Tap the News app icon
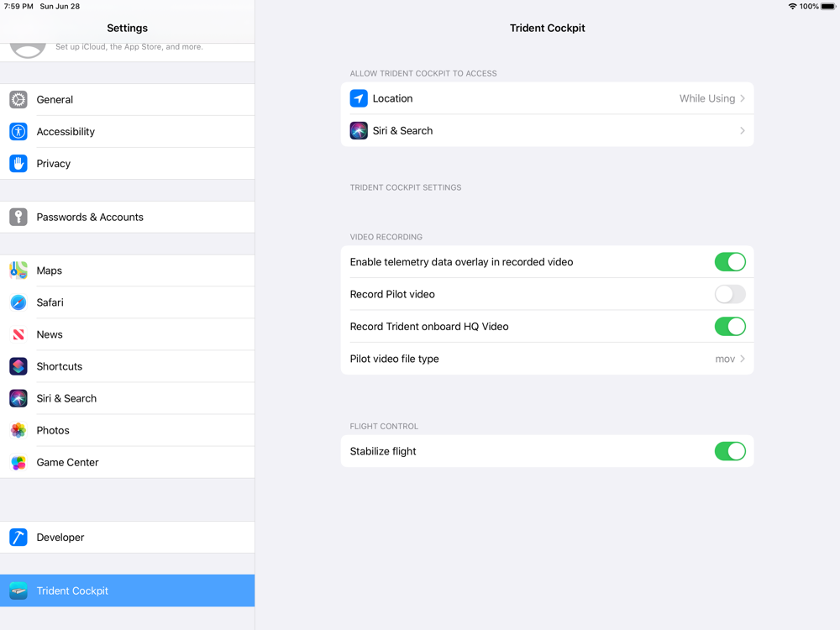Image resolution: width=840 pixels, height=630 pixels. click(x=18, y=334)
